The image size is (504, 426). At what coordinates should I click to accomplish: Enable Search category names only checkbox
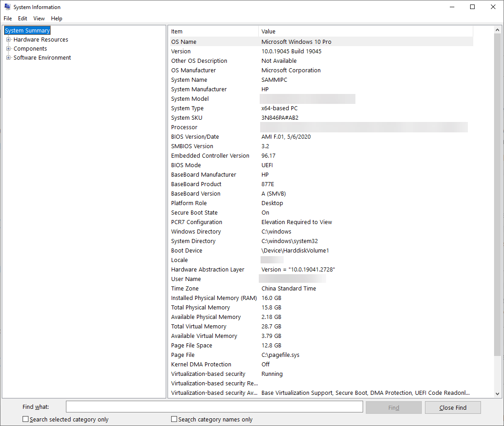point(174,419)
